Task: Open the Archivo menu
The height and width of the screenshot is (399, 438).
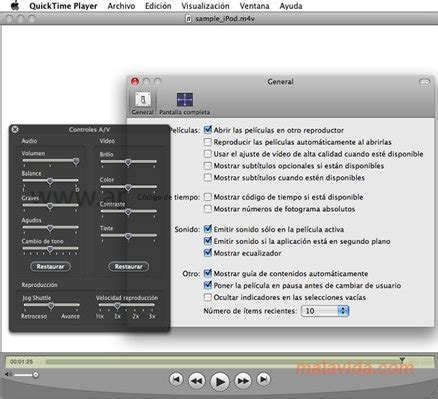Action: tap(121, 6)
